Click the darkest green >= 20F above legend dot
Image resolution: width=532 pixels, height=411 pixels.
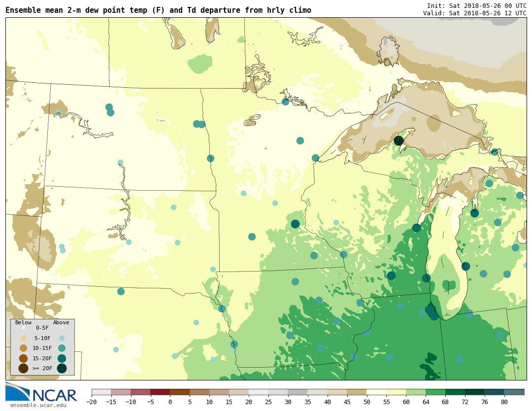tap(62, 368)
